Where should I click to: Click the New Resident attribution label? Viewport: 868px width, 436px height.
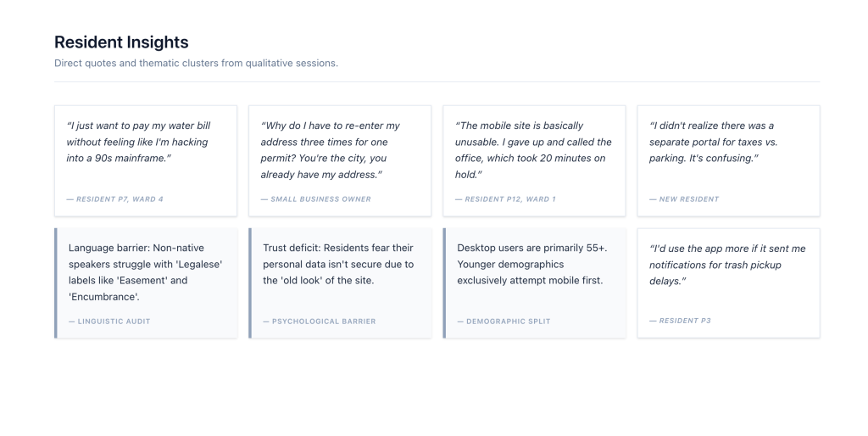point(684,199)
